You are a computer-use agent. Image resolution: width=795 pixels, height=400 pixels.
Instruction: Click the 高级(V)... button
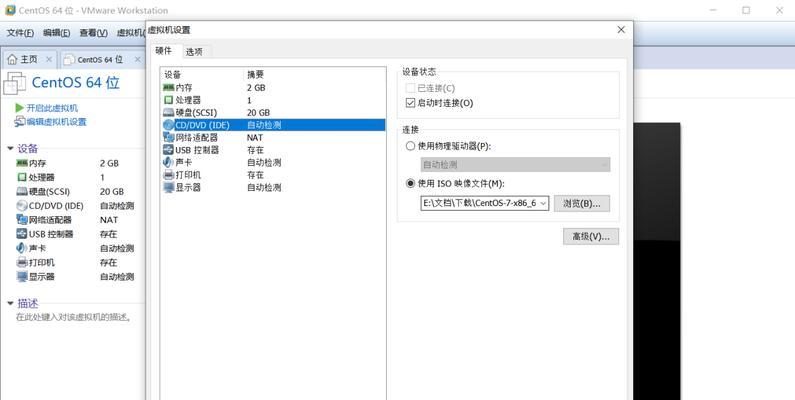tap(591, 236)
